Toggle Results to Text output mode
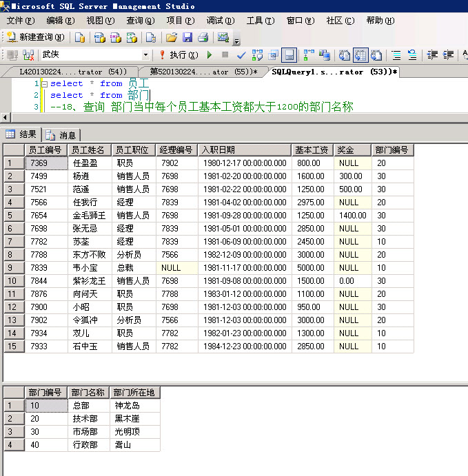Screen dimensions: 468x476 coord(344,54)
